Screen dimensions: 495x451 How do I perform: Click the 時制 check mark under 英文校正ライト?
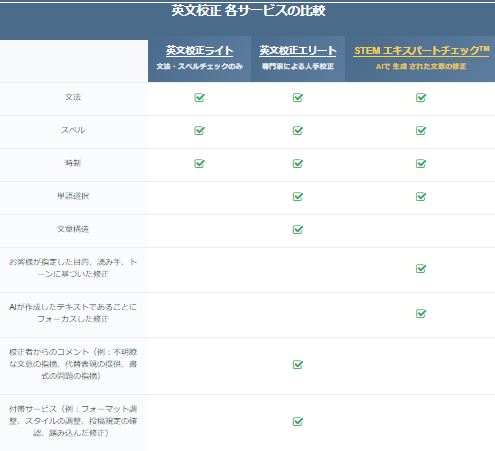199,163
